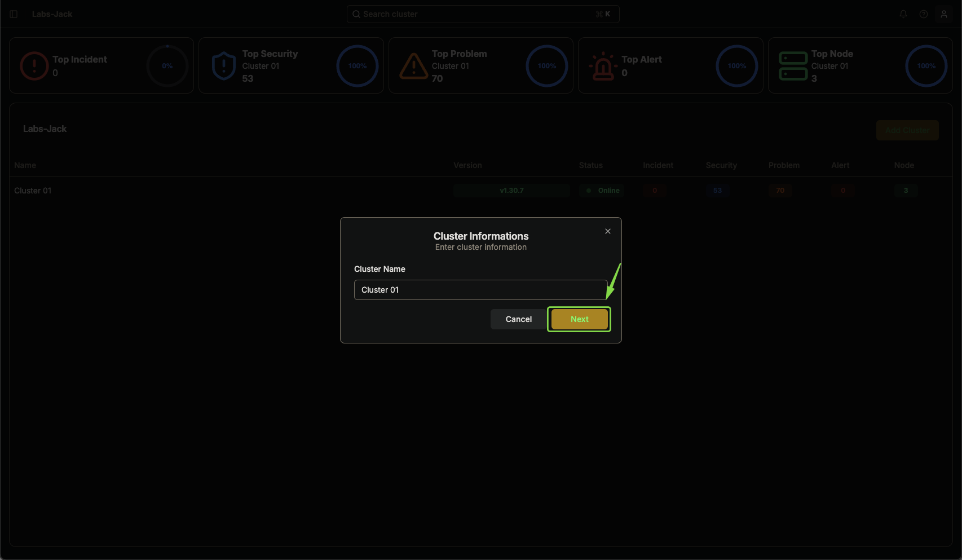Open the notifications bell
Screen dimensions: 962x560
click(x=903, y=14)
